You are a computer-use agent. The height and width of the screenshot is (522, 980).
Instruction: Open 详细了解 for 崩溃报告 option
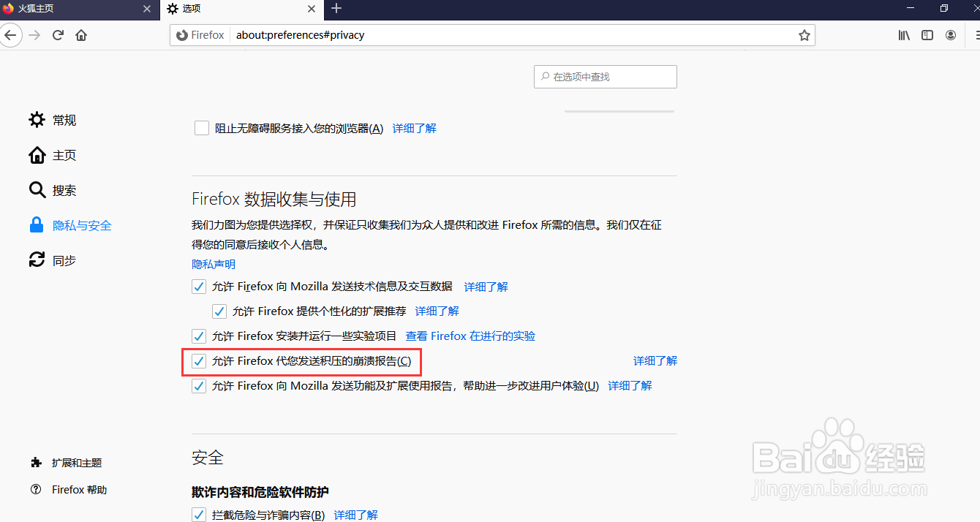click(x=655, y=361)
